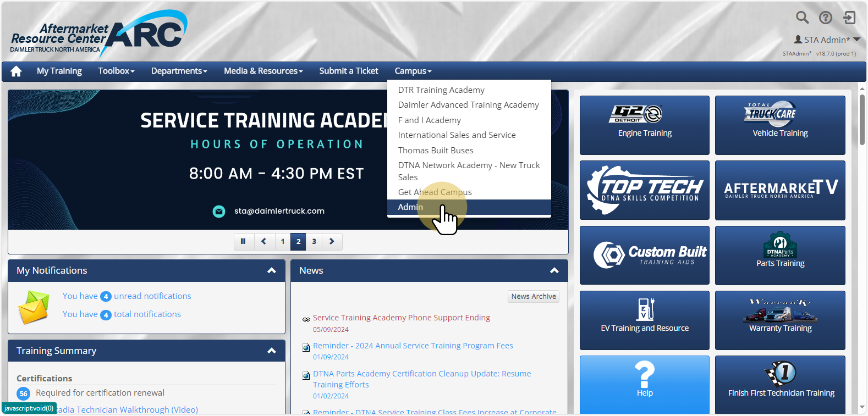Open the Aftermarket TV tile
The image size is (868, 416).
pyautogui.click(x=780, y=190)
